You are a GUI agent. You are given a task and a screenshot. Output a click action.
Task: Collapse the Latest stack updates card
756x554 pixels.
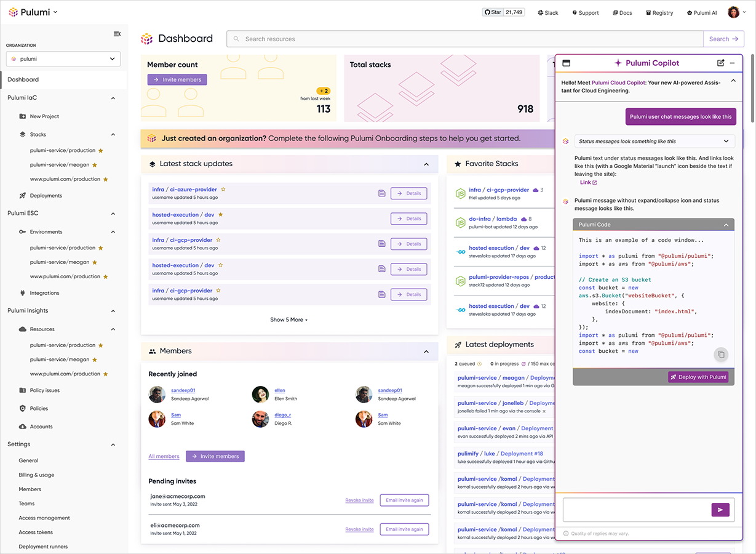pyautogui.click(x=426, y=164)
